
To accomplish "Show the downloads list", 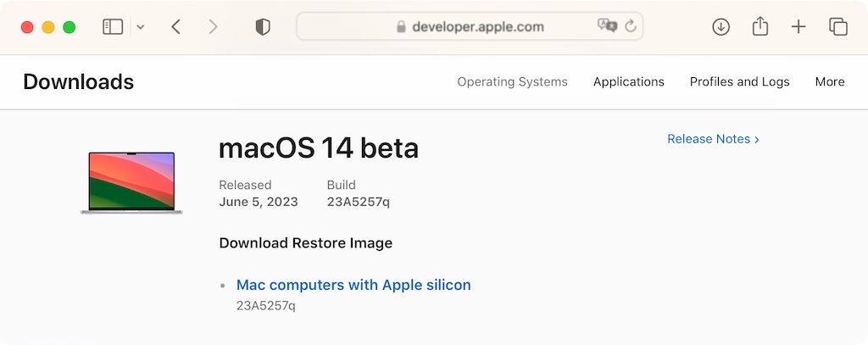I will pos(721,26).
